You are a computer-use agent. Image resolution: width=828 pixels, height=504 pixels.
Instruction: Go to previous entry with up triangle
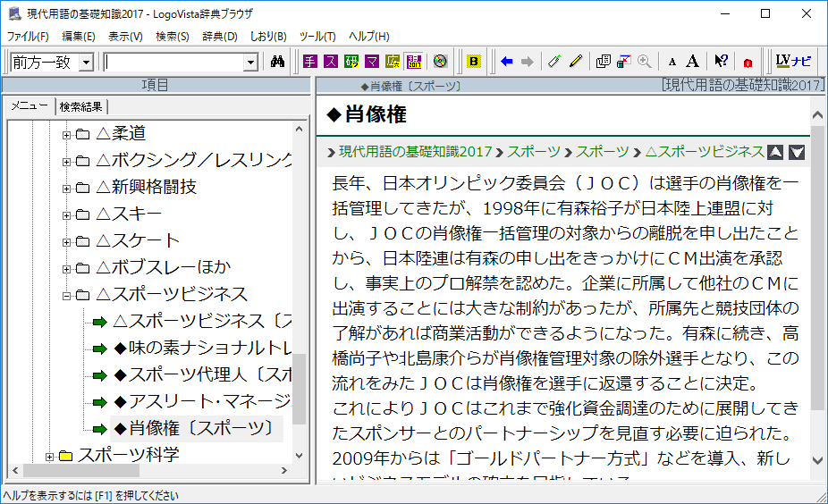tap(775, 152)
